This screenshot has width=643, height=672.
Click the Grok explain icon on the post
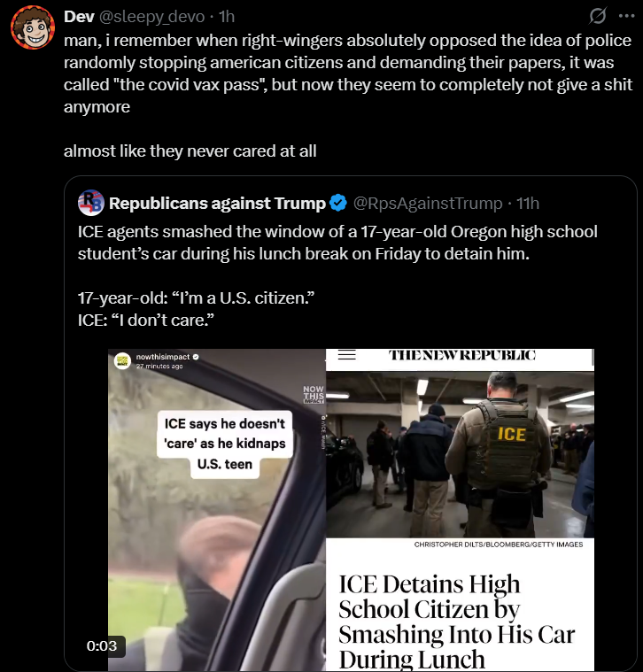tap(597, 16)
